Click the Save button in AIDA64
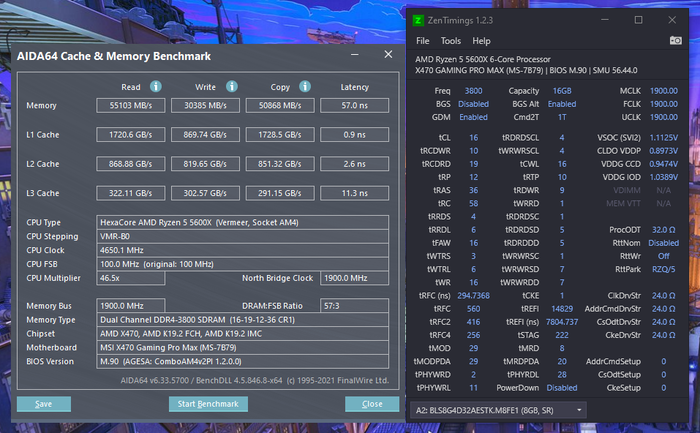The width and height of the screenshot is (700, 433). click(44, 404)
